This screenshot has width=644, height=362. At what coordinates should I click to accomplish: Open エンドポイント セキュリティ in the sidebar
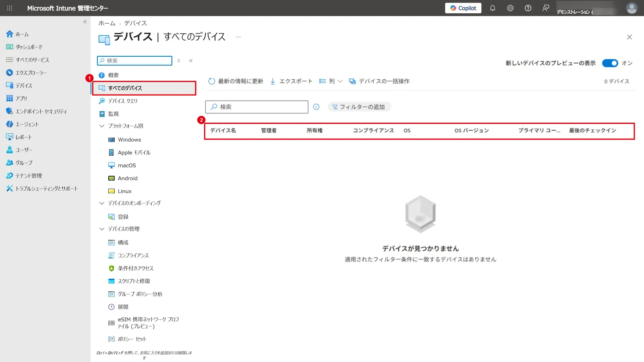(x=36, y=111)
